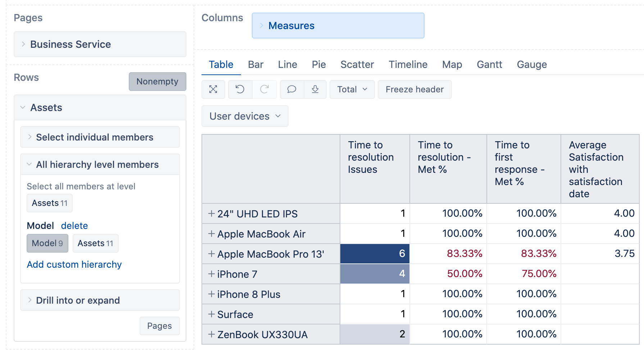
Task: Switch to the Gauge tab
Action: pyautogui.click(x=532, y=65)
